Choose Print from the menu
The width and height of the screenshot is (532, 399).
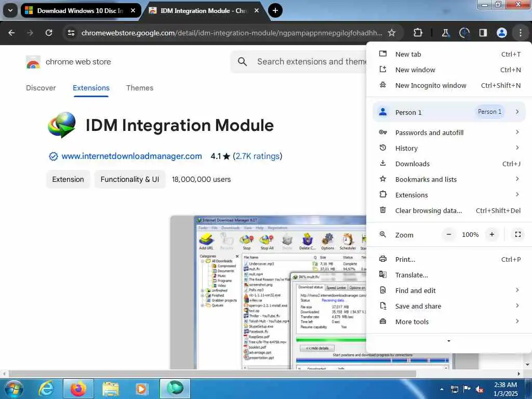coord(449,259)
